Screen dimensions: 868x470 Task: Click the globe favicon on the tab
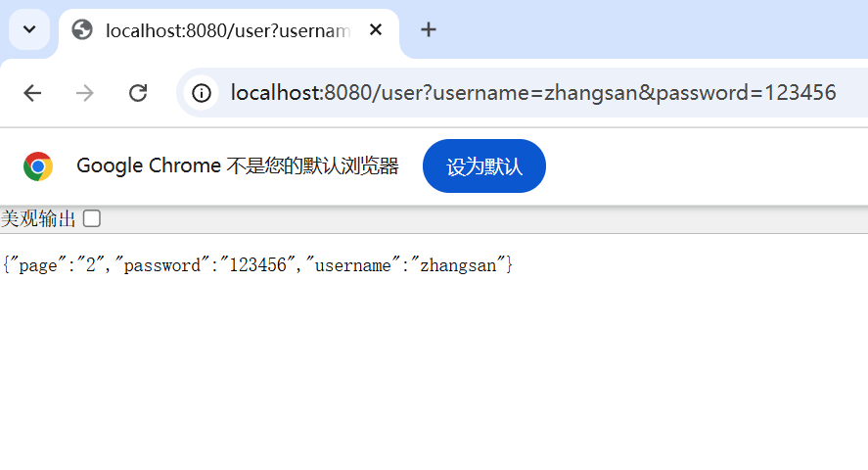click(x=83, y=29)
